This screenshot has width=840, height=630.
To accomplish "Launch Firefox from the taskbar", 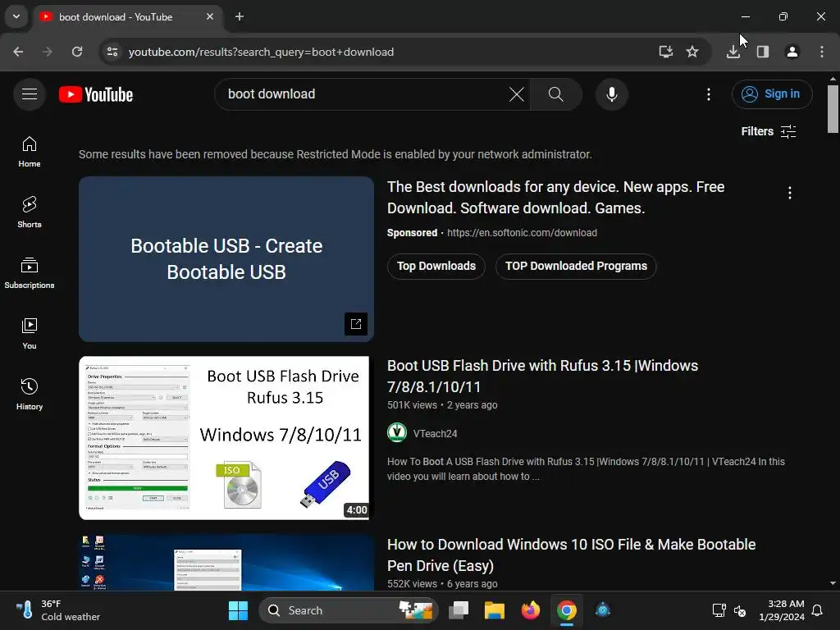I will click(531, 610).
